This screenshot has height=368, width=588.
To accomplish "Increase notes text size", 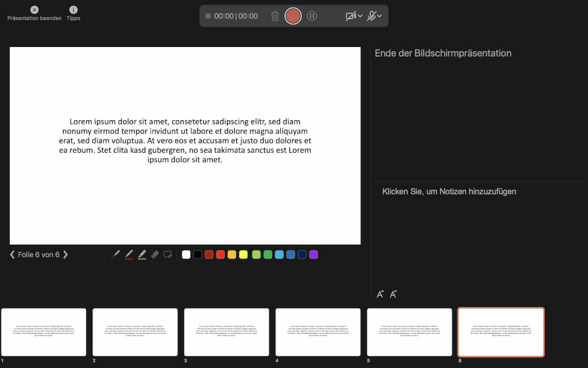I will tap(380, 294).
